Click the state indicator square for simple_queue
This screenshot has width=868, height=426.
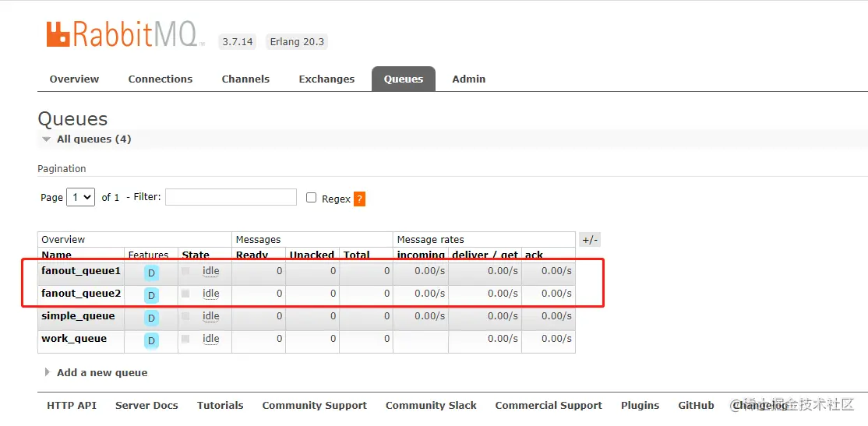pyautogui.click(x=185, y=316)
